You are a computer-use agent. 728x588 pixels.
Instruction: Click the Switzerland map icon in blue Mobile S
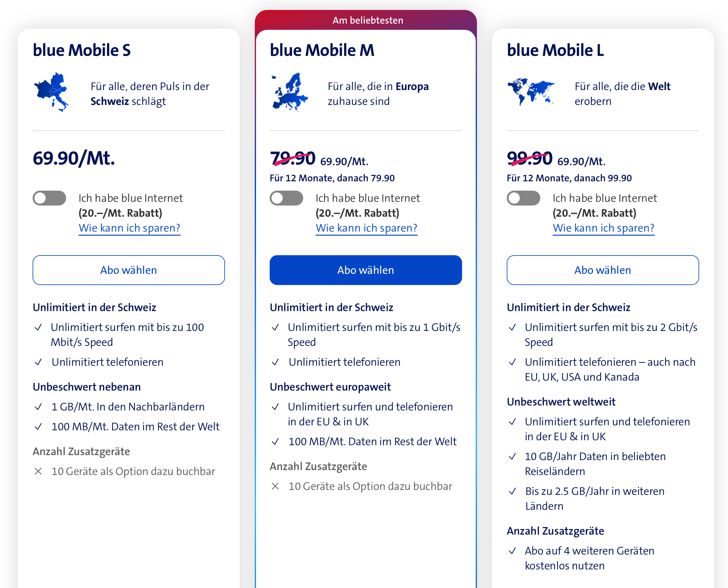pyautogui.click(x=52, y=92)
